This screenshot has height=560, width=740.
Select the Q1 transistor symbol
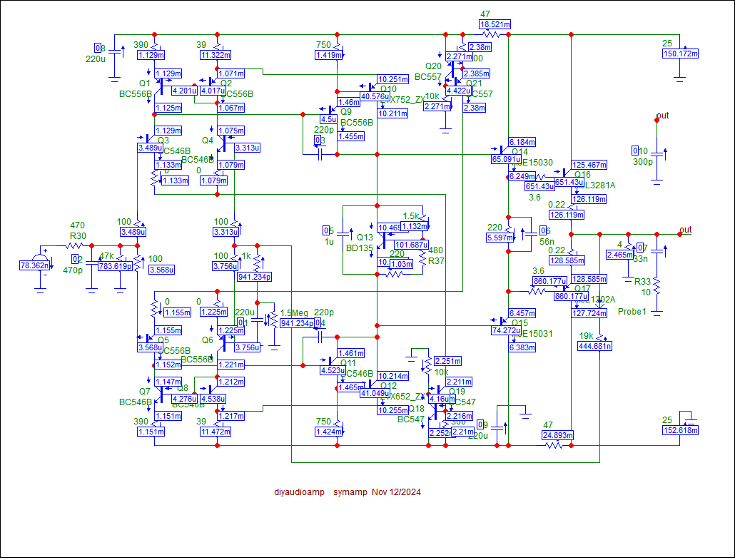(158, 86)
